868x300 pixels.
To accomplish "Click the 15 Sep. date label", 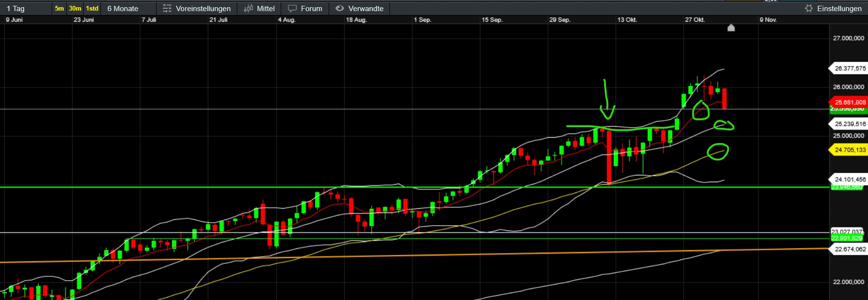I will (492, 20).
